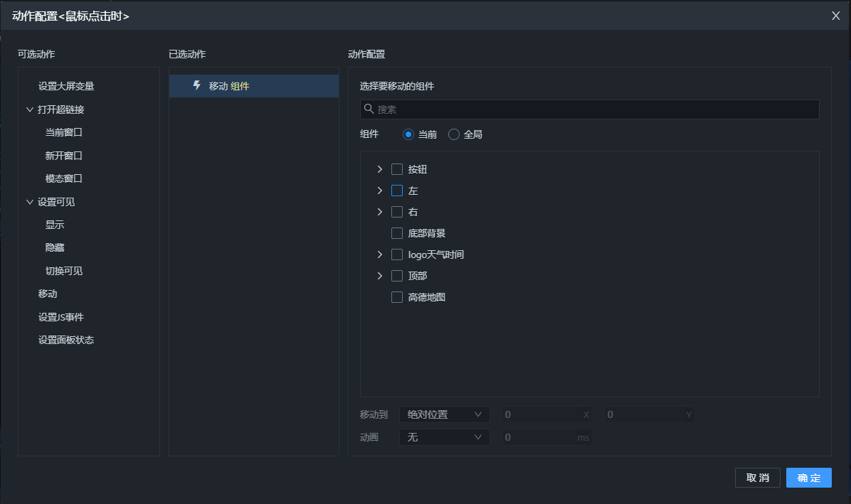Expand the 顶部 component group
The image size is (851, 504).
point(379,276)
